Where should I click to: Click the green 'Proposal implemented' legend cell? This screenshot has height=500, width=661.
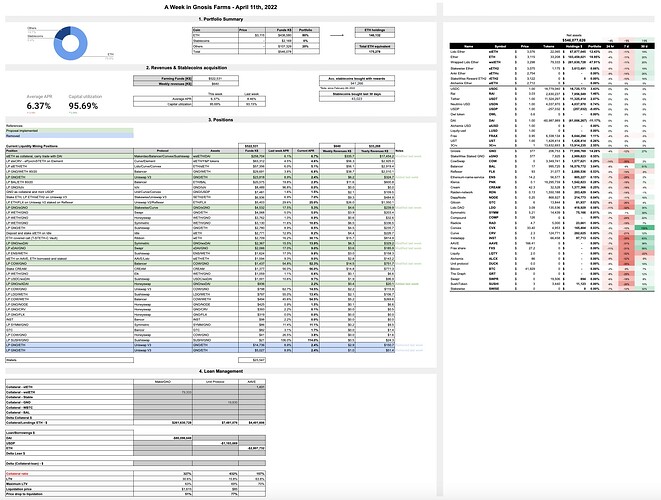pos(70,131)
